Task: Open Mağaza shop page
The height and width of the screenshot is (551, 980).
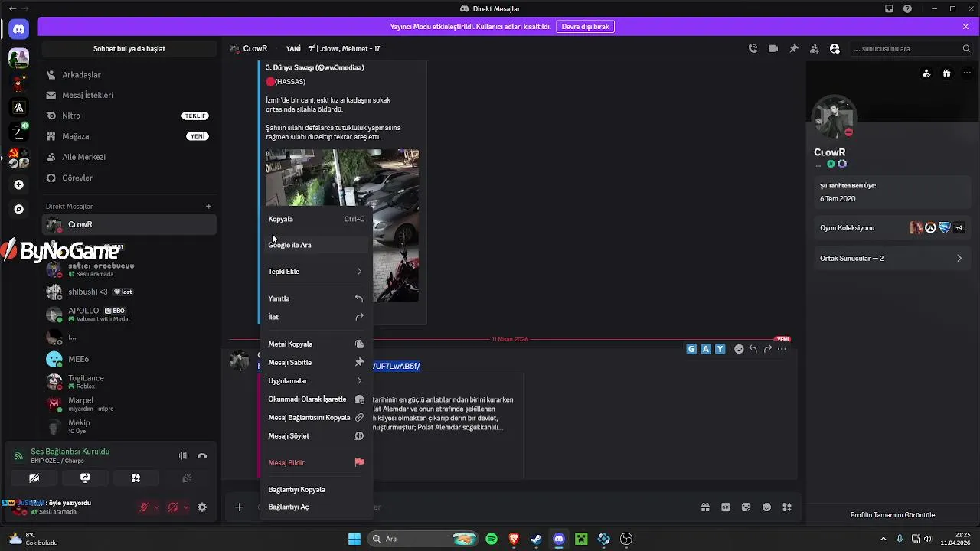Action: coord(129,136)
